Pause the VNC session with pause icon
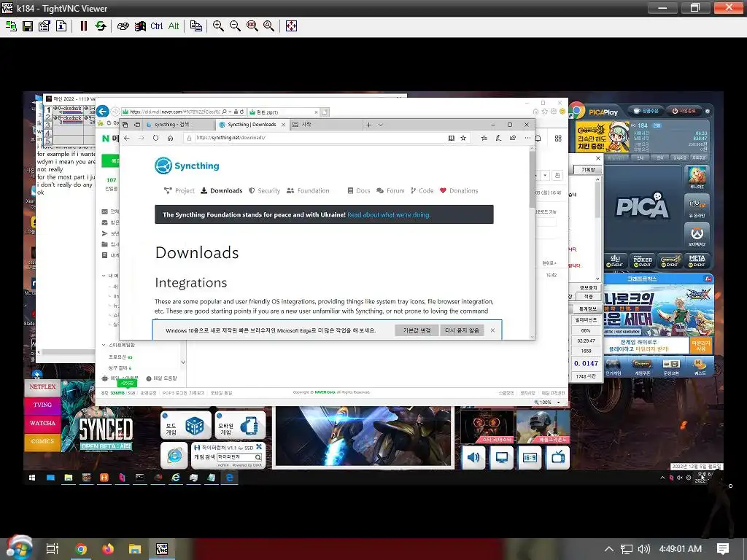Viewport: 747px width, 560px height. [x=84, y=26]
